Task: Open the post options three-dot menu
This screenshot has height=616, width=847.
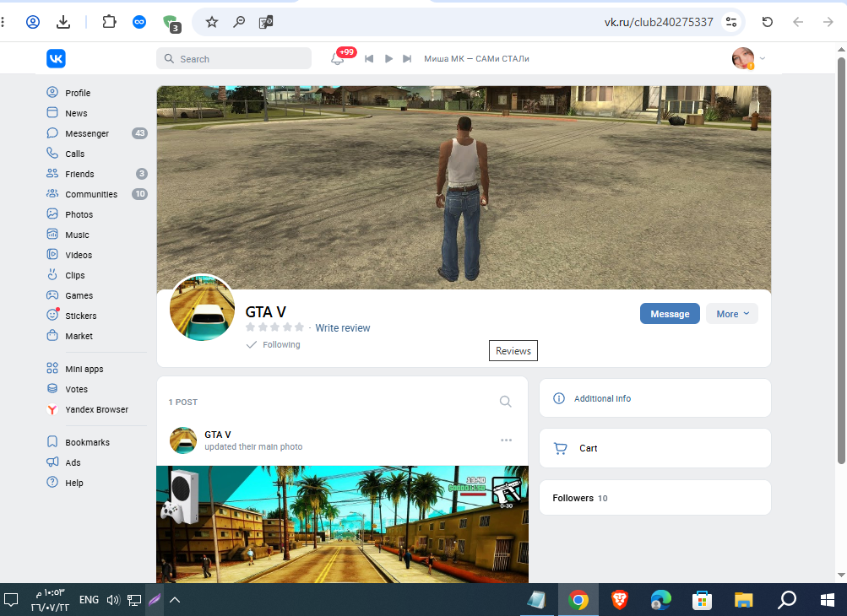Action: pyautogui.click(x=506, y=440)
